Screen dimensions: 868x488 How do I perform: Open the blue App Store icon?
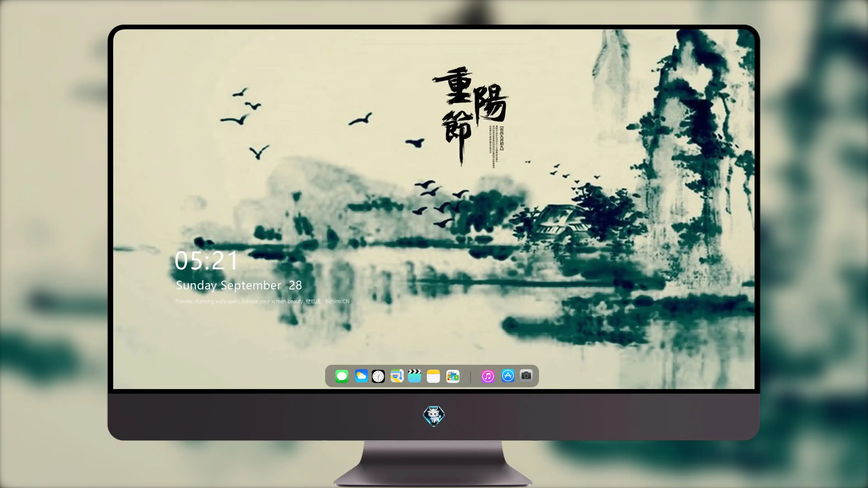pyautogui.click(x=508, y=376)
